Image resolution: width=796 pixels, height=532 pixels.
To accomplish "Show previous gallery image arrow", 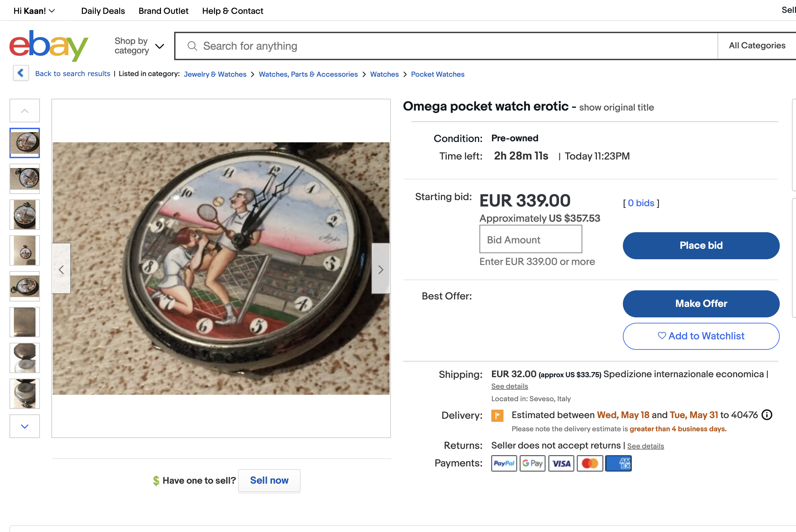I will pyautogui.click(x=62, y=269).
